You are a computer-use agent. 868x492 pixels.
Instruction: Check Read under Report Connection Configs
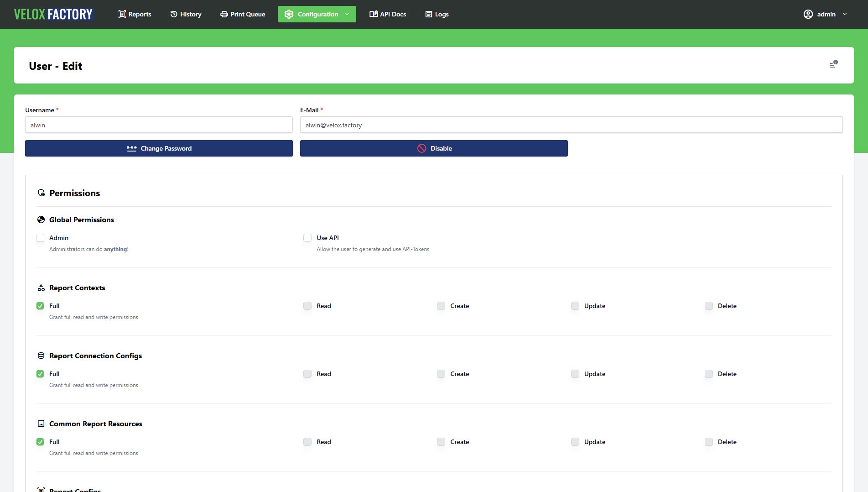pyautogui.click(x=307, y=374)
